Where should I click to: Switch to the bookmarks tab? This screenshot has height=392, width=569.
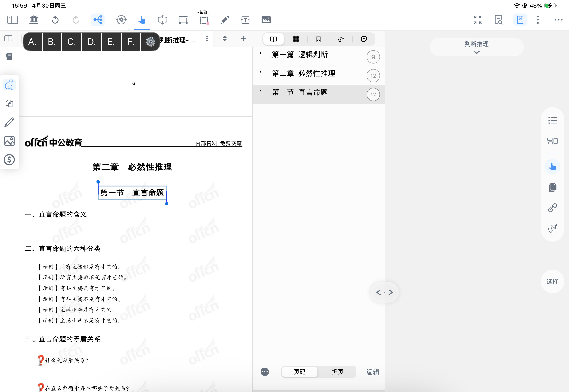[318, 39]
